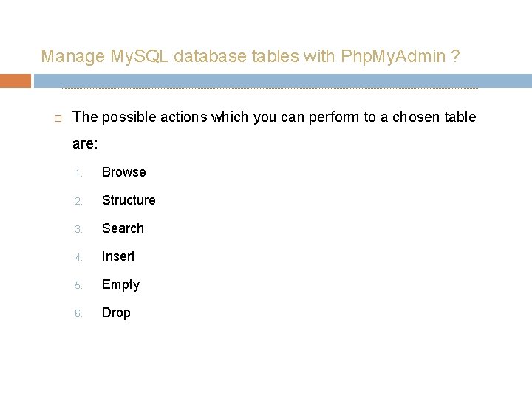Click the word 'MySQL' in the title
The height and width of the screenshot is (399, 532).
(140, 56)
